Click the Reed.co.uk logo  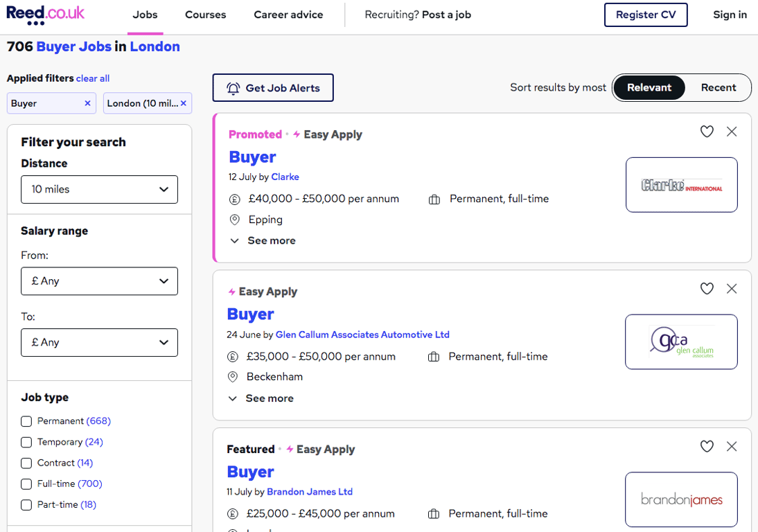pos(46,15)
